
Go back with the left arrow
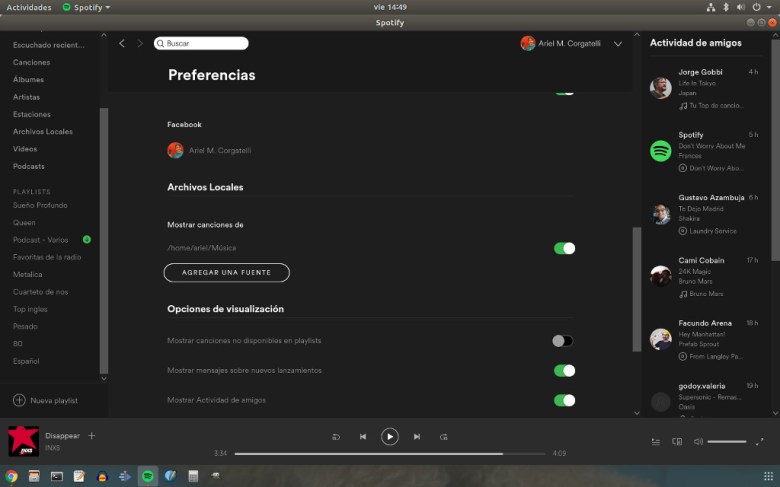pos(122,43)
